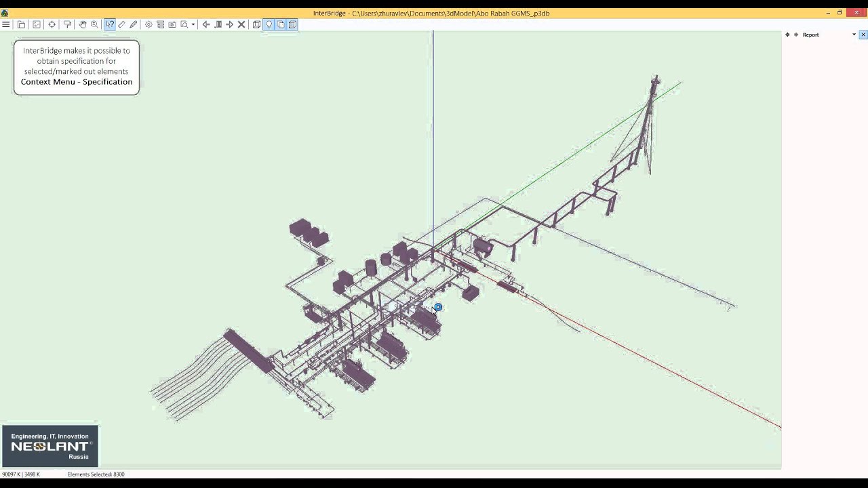Activate the zoom magnifier tool
The height and width of the screenshot is (488, 868).
coord(94,24)
